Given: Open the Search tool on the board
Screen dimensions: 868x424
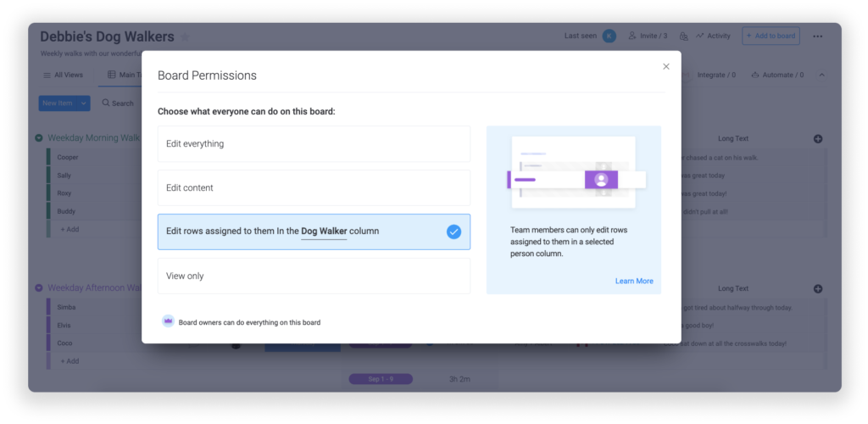Looking at the screenshot, I should coord(118,103).
